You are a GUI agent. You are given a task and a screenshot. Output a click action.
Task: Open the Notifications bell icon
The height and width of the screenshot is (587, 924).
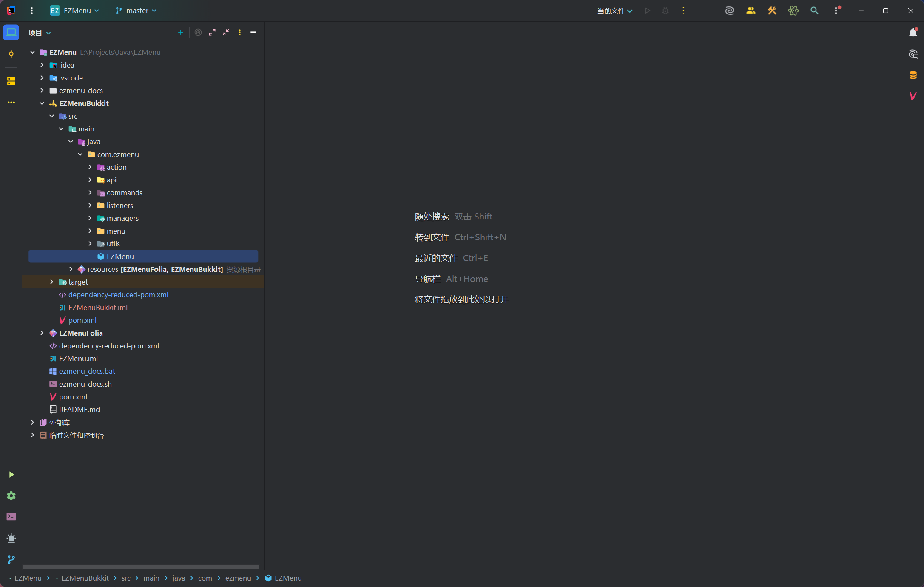(913, 32)
